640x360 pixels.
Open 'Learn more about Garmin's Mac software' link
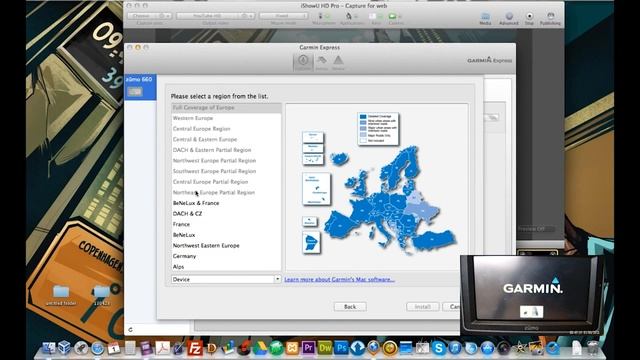(x=339, y=280)
